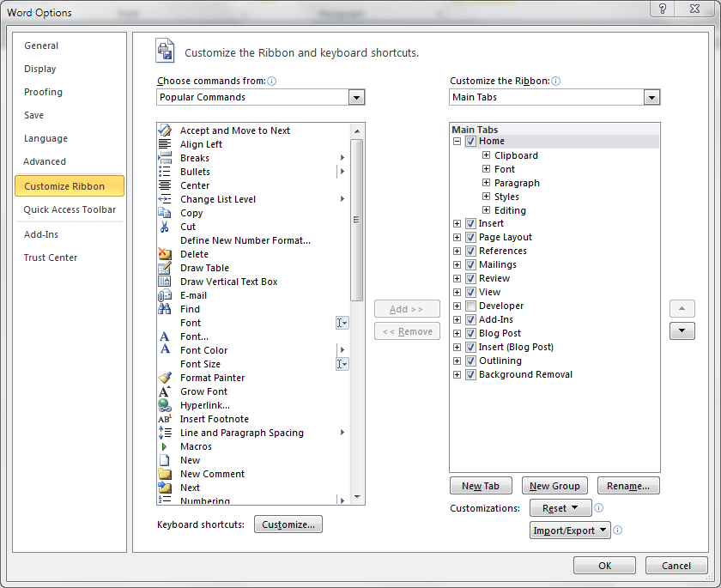Select the Quick Access Toolbar category
721x588 pixels.
70,209
